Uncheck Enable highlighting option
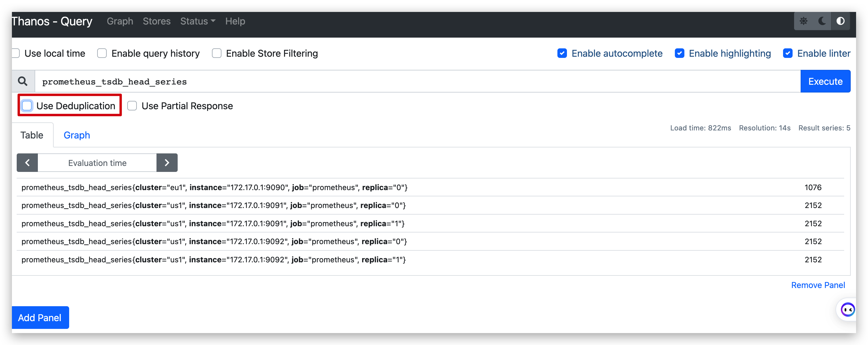The height and width of the screenshot is (345, 868). 679,53
